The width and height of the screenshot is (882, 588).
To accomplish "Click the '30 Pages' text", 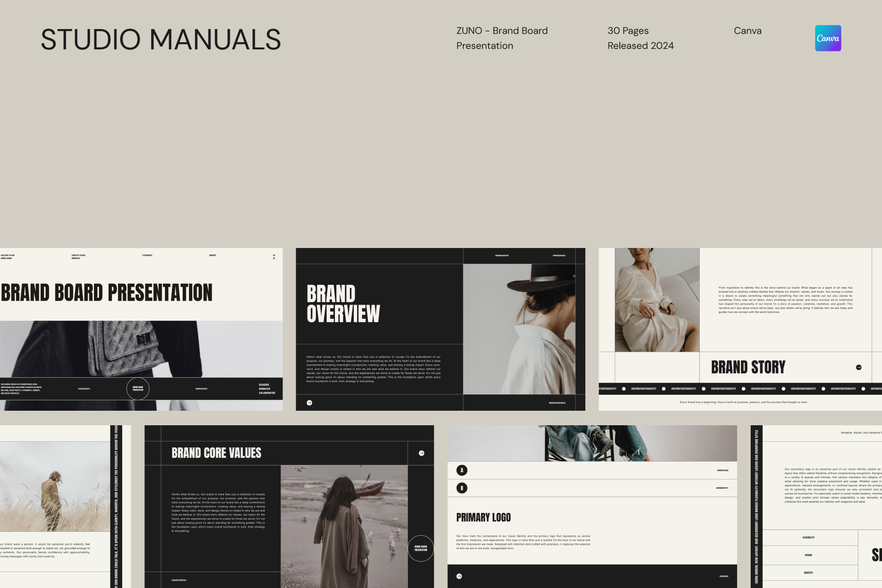I will point(628,31).
